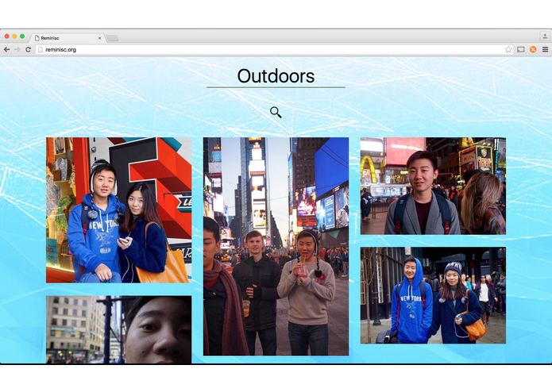Click the magnifying glass search icon
Viewport: 552px width, 392px height.
[276, 112]
